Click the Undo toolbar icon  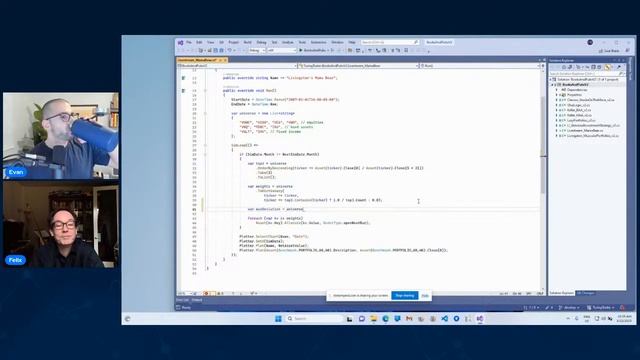tap(230, 50)
